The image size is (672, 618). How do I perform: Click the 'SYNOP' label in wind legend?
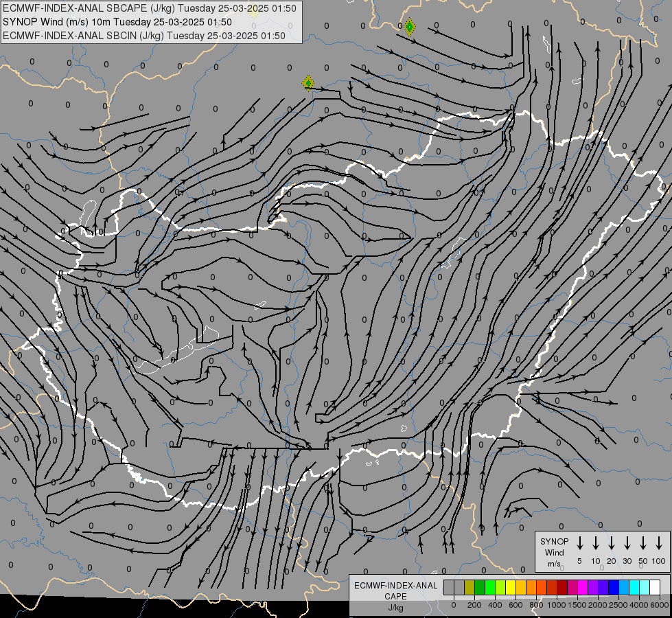pyautogui.click(x=554, y=542)
